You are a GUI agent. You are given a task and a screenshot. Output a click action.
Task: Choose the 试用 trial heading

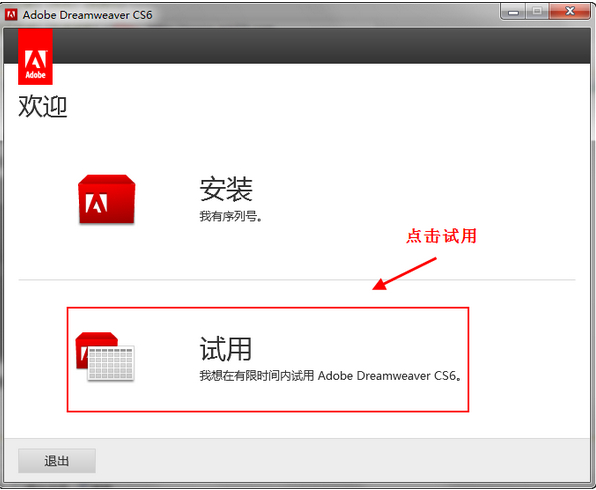(x=226, y=349)
